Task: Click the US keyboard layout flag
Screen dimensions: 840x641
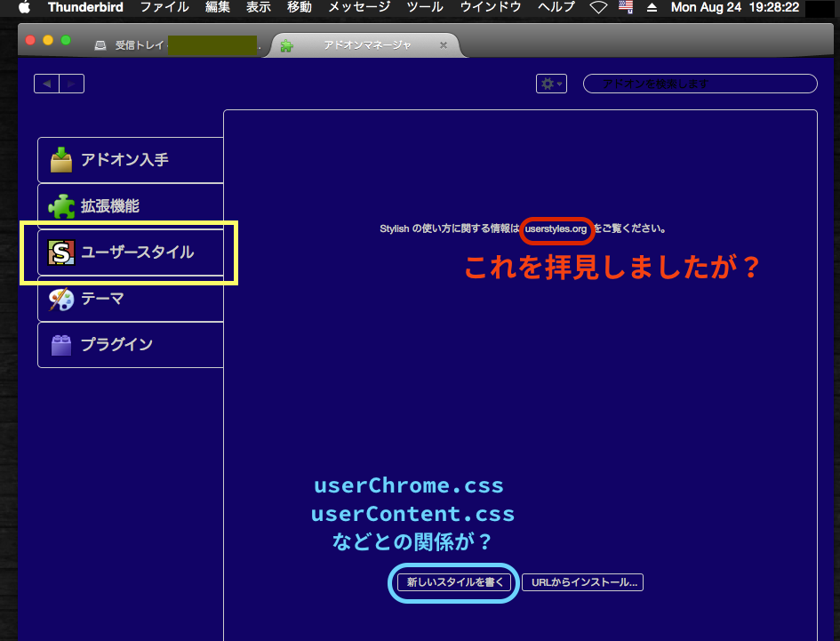Action: coord(625,7)
